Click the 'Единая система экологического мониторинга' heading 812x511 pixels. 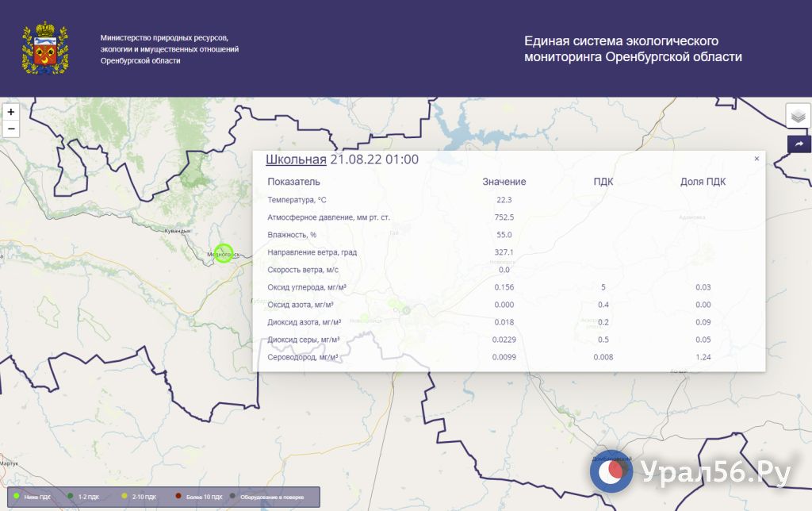[633, 48]
